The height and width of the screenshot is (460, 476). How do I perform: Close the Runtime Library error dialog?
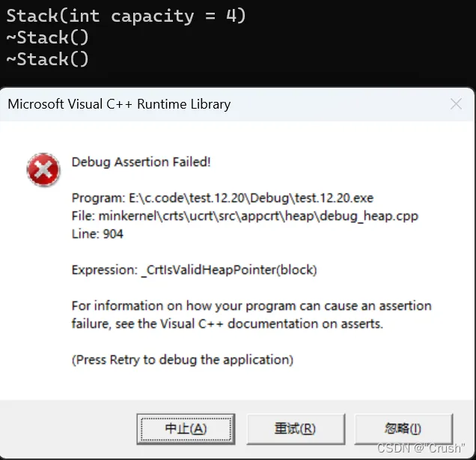click(455, 104)
